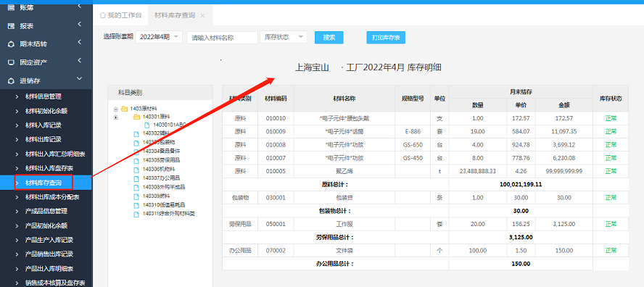Viewport: 644px width, 287px height.
Task: Collapse the 1403原材料 tree node
Action: click(x=116, y=109)
